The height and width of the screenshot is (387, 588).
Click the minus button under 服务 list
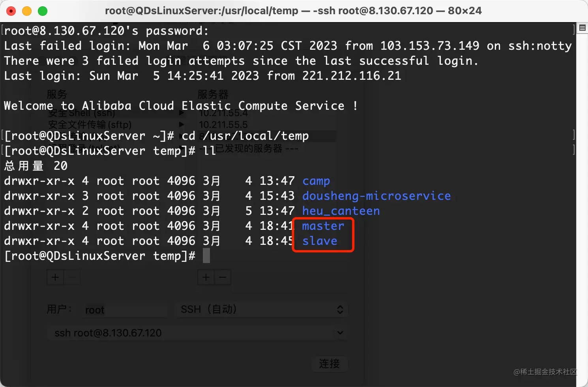point(72,278)
